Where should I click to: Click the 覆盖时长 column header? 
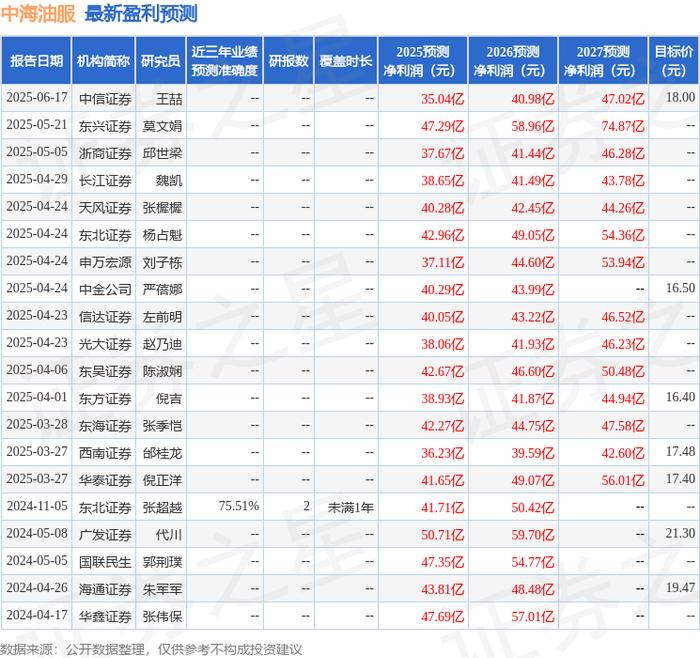[346, 61]
